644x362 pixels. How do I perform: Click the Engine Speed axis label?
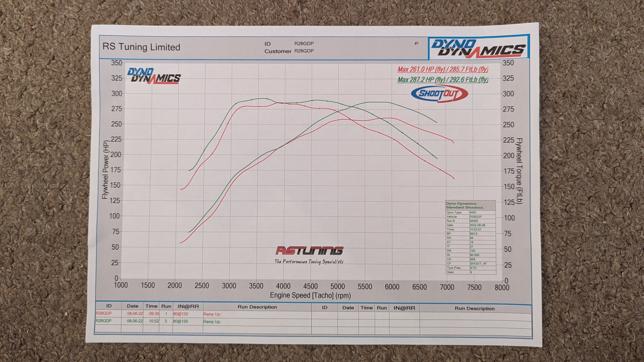(x=310, y=295)
